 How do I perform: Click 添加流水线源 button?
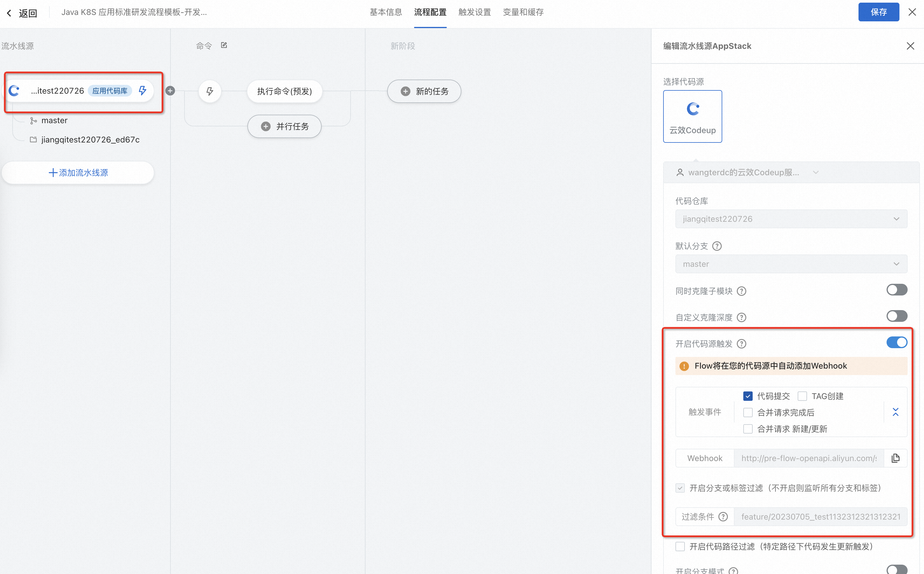coord(78,173)
